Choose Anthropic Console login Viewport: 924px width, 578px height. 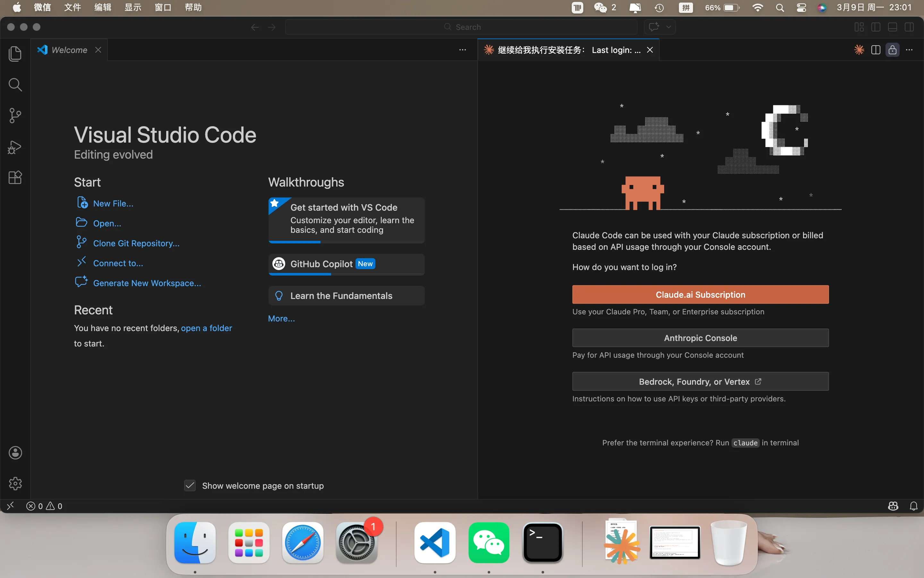[700, 338]
